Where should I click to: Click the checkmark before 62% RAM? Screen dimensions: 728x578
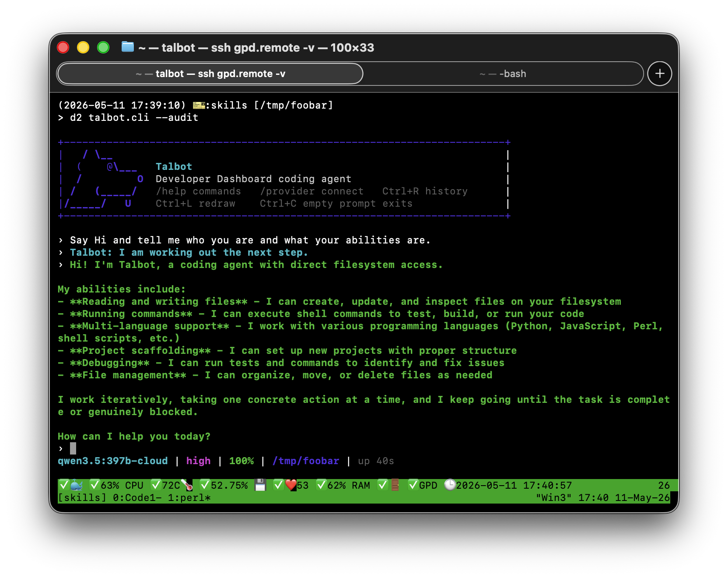coord(321,485)
